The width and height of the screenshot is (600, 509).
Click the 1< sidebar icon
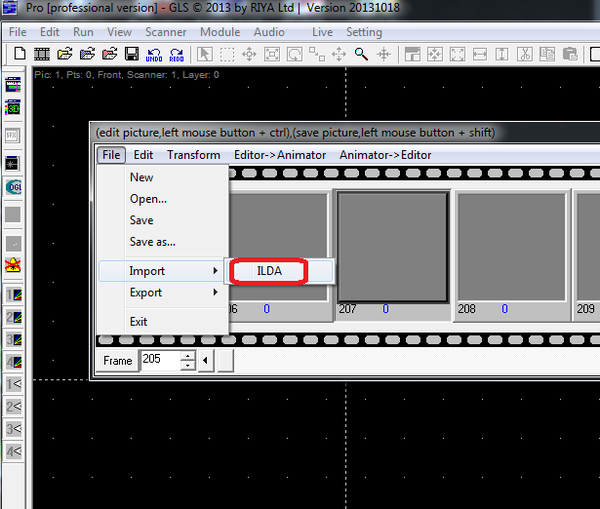pyautogui.click(x=14, y=384)
